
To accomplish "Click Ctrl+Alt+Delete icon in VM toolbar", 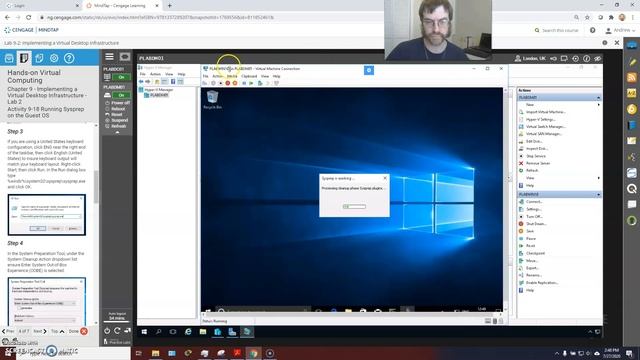I will point(205,83).
